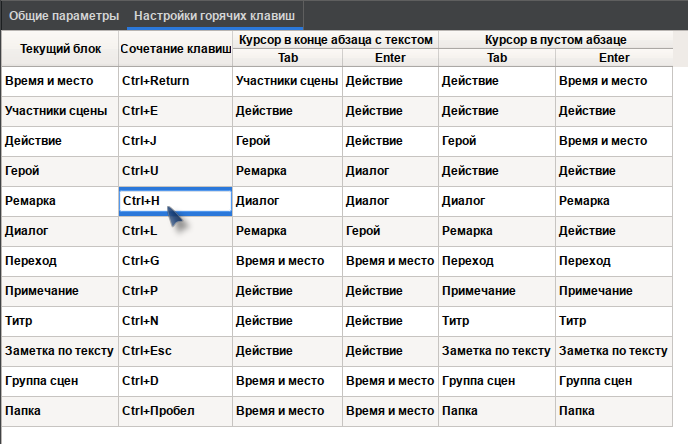688x444 pixels.
Task: Click 'Действие' in Ctrl+N row, text-paragraph Tab column
Action: pos(287,321)
